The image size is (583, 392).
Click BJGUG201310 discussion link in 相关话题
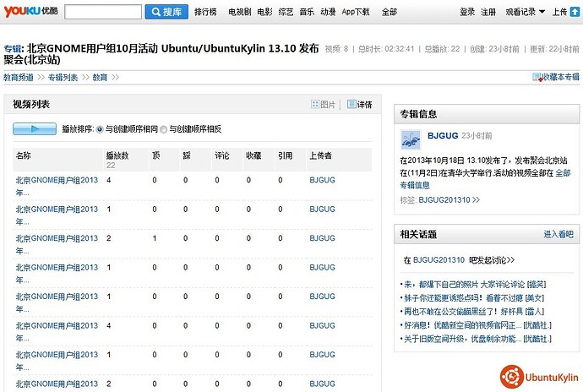click(x=439, y=260)
